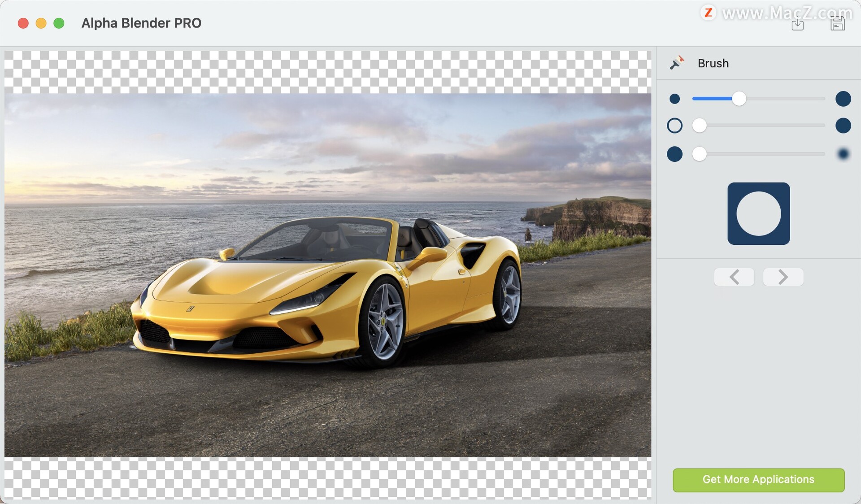Click the Alpha Blender PRO title text
This screenshot has width=861, height=504.
141,23
